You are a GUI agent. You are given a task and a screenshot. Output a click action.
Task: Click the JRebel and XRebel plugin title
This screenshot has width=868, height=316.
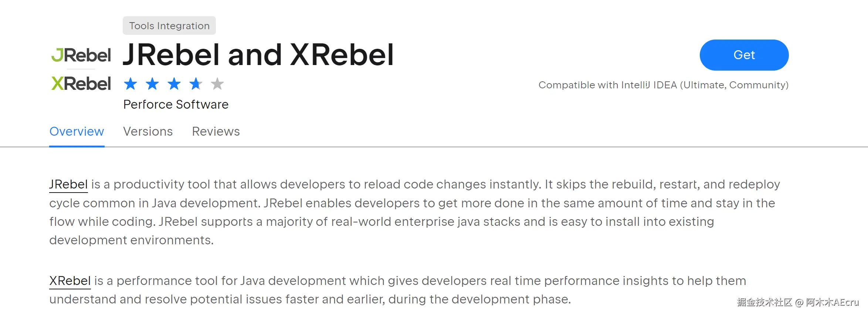tap(258, 55)
